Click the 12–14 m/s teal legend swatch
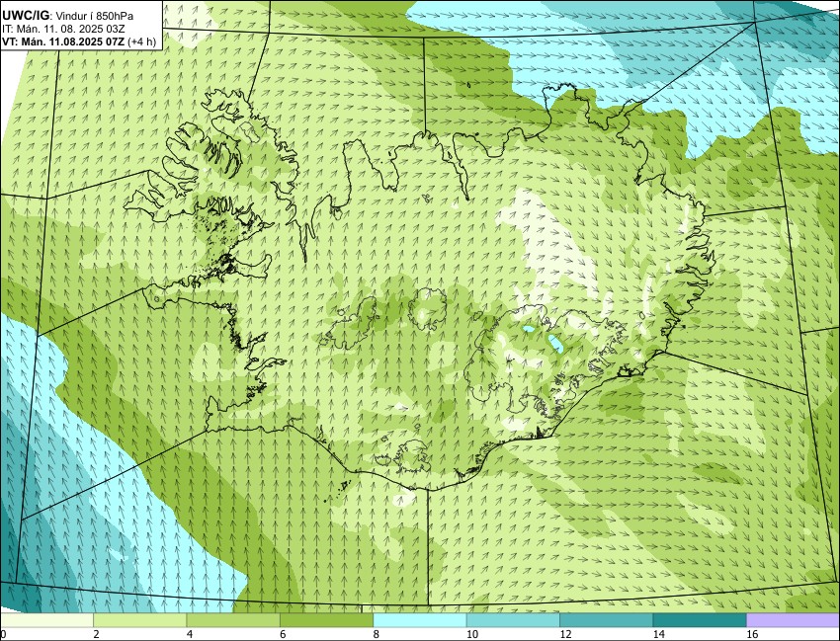 [x=606, y=620]
